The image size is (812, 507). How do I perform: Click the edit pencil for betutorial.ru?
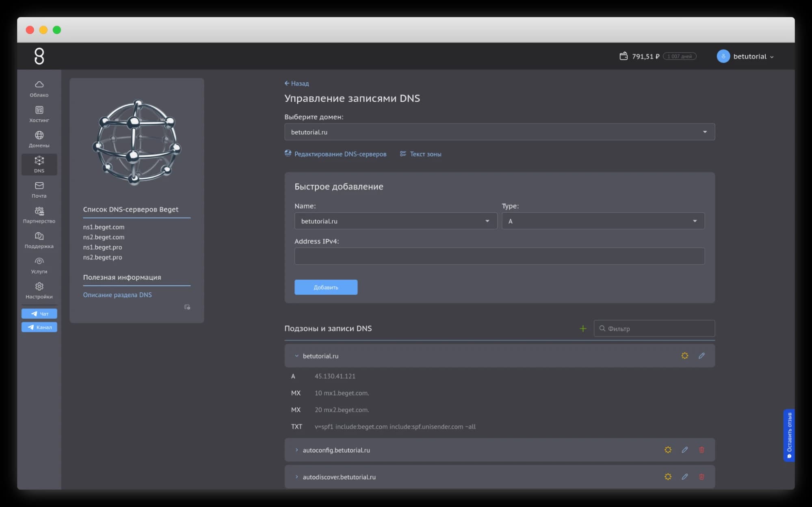[x=702, y=356]
